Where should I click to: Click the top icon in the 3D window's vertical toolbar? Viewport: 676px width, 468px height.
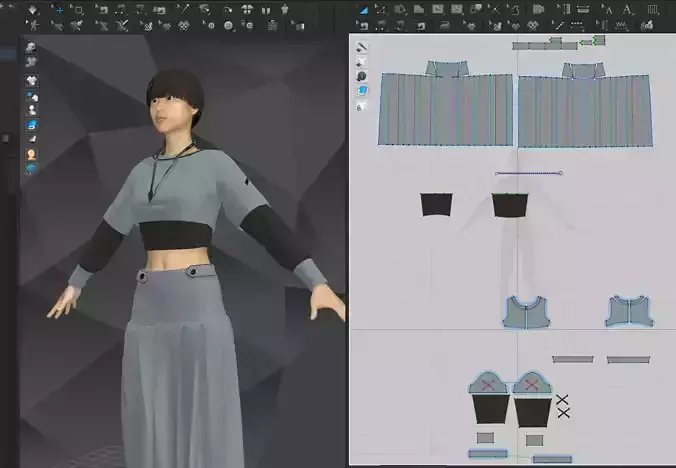[x=31, y=47]
